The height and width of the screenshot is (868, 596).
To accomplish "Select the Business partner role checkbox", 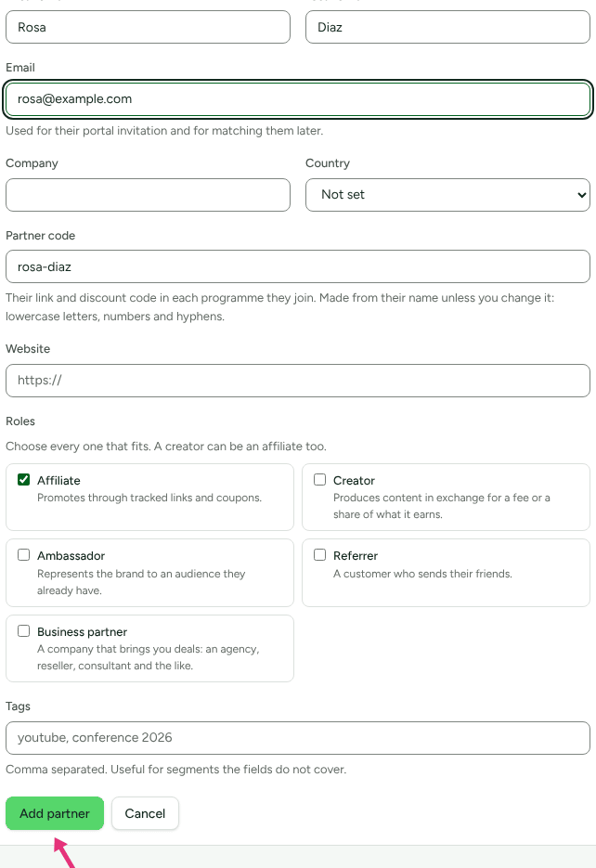I will [23, 630].
